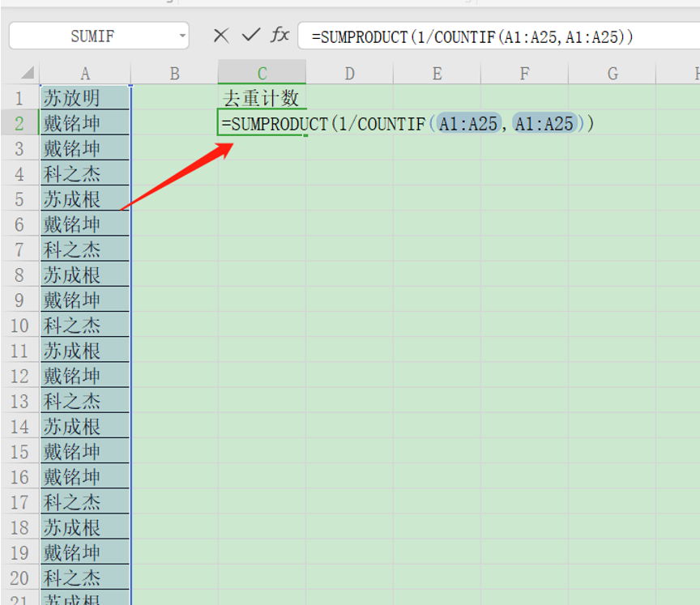Viewport: 700px width, 605px height.
Task: Click cell A7 containing 科之杰
Action: pos(85,249)
